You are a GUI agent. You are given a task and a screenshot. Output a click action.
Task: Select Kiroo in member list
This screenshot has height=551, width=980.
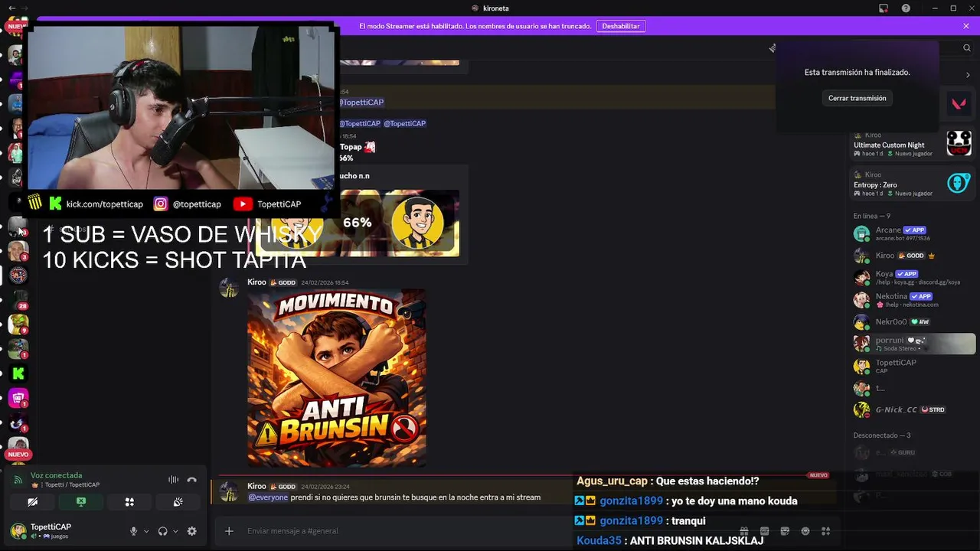[x=913, y=256]
